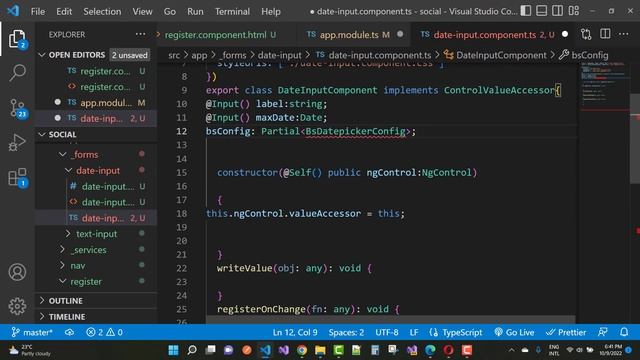
Task: Open the Run menu
Action: point(195,11)
